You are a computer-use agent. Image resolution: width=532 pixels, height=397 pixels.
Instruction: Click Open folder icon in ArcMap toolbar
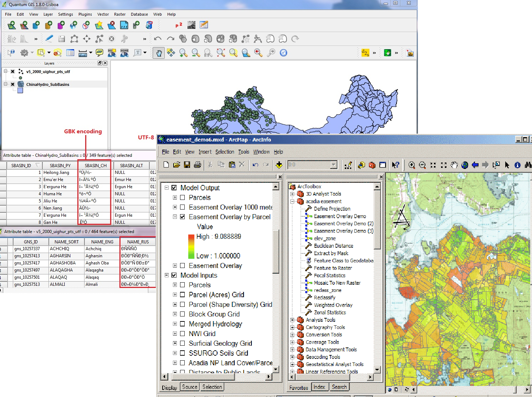(177, 165)
